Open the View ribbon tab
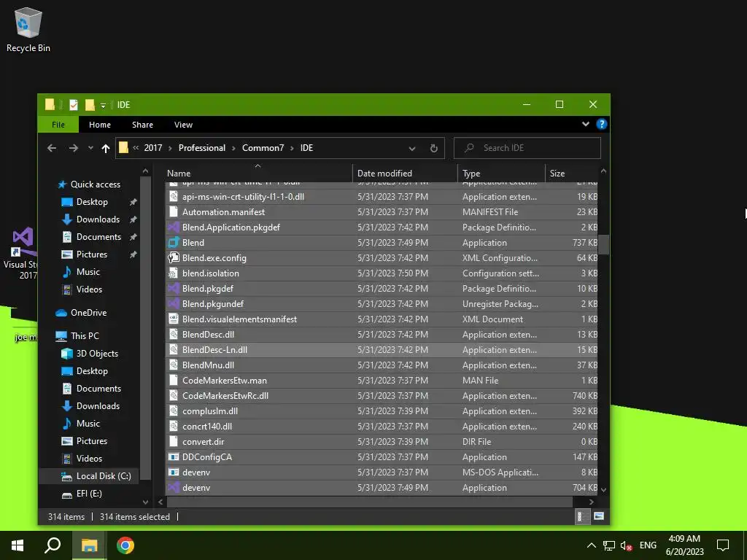Viewport: 747px width, 560px height. 183,125
